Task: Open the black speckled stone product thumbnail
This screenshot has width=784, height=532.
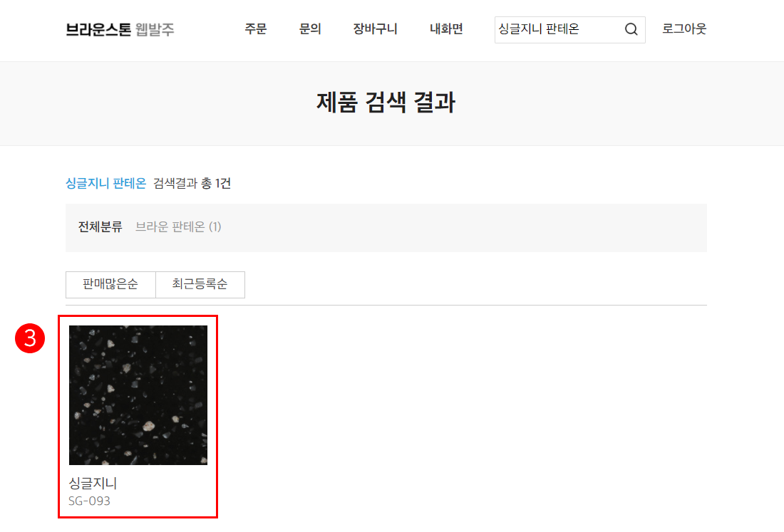Action: [x=138, y=395]
